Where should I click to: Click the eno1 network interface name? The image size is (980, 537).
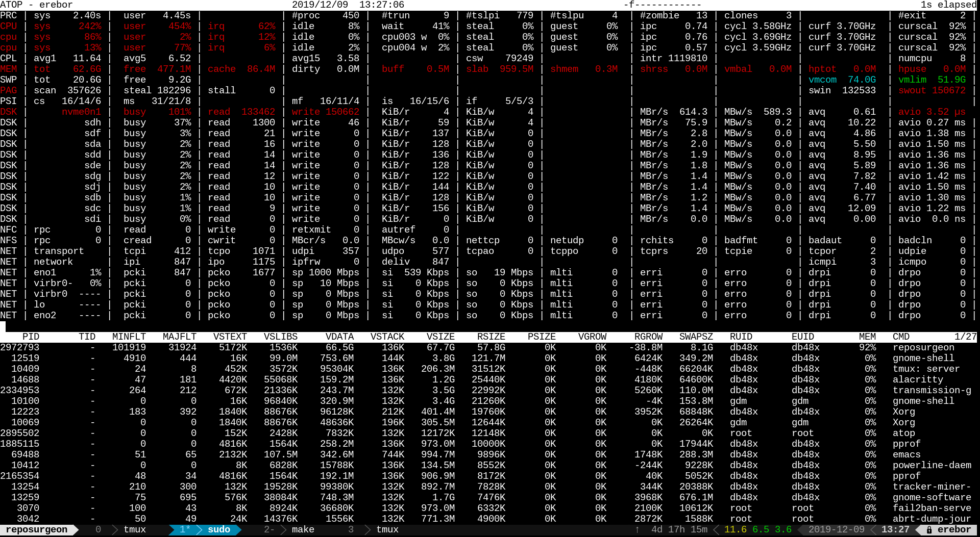pyautogui.click(x=45, y=273)
